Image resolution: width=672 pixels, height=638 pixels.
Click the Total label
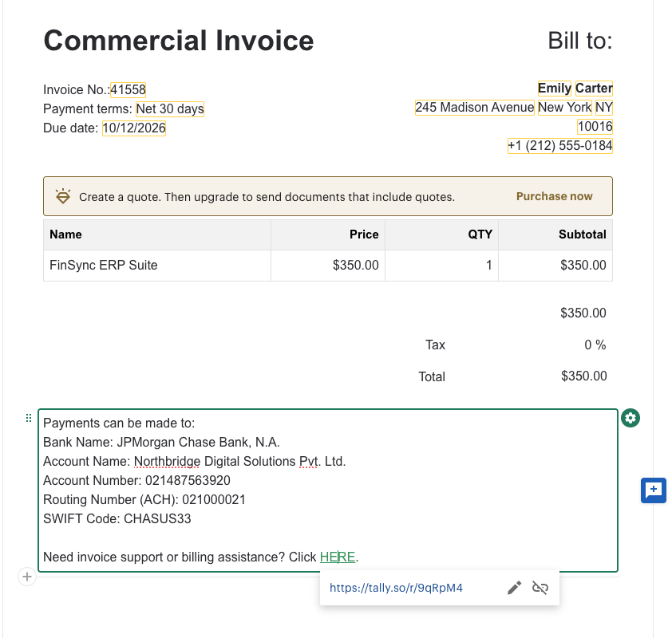432,376
